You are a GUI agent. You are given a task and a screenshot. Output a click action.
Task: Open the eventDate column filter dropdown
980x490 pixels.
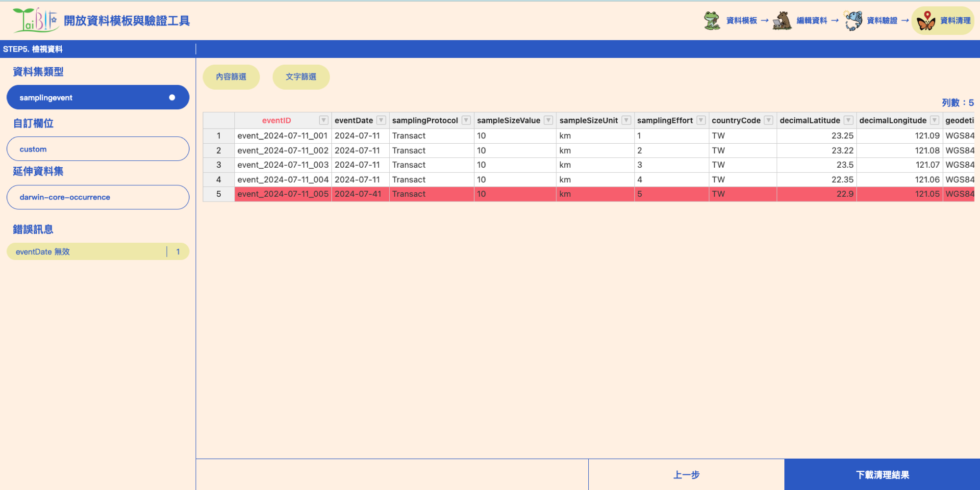[x=381, y=120]
